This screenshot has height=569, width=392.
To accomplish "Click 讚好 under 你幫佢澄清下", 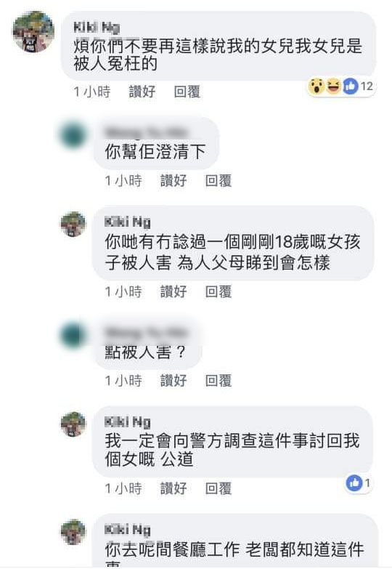I will tap(173, 180).
